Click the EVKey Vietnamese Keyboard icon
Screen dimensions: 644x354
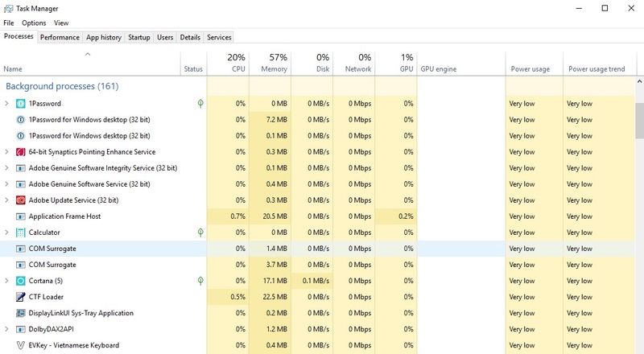pos(21,345)
